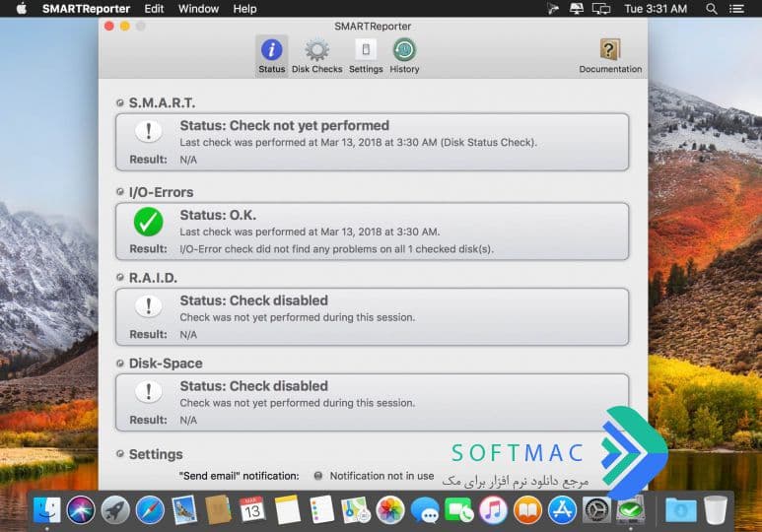Click the green checkmark I/O-Errors icon
The width and height of the screenshot is (762, 532).
click(148, 222)
